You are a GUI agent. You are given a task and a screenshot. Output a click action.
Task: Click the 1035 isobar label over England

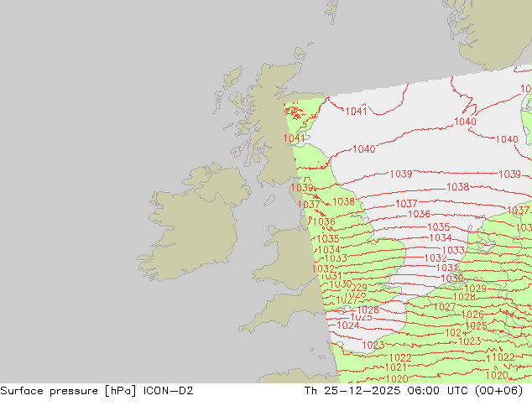(328, 238)
